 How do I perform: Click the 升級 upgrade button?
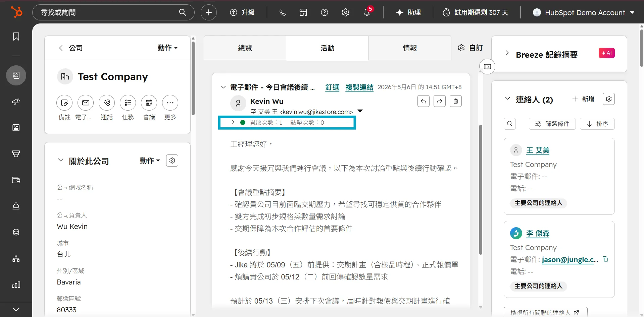(242, 12)
